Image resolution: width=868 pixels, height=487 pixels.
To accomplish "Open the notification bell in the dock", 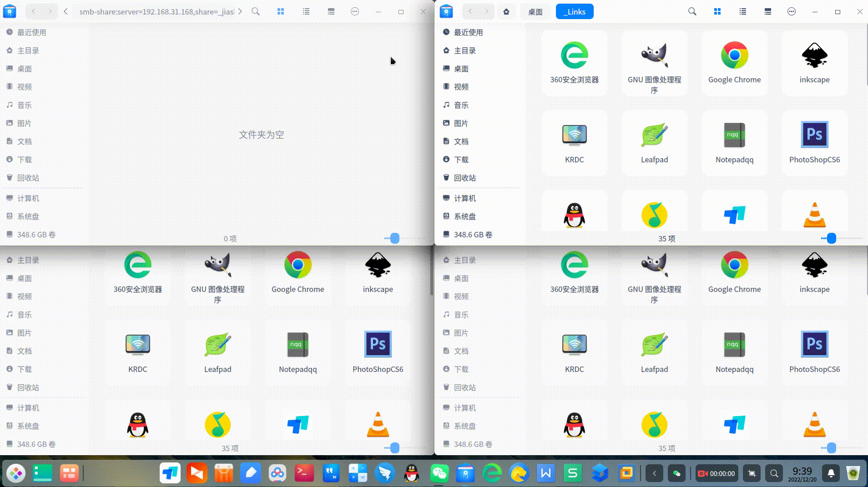I will (831, 473).
